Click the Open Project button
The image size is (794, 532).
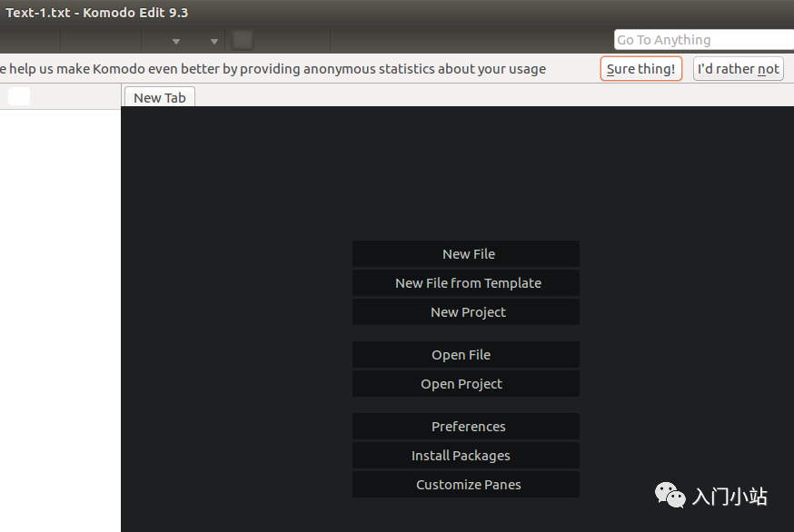[x=466, y=384]
